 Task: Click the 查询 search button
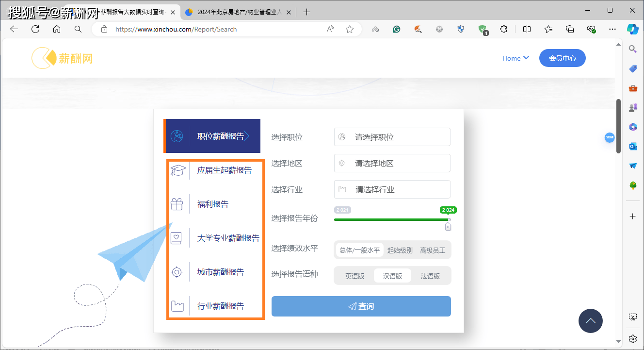click(x=361, y=306)
